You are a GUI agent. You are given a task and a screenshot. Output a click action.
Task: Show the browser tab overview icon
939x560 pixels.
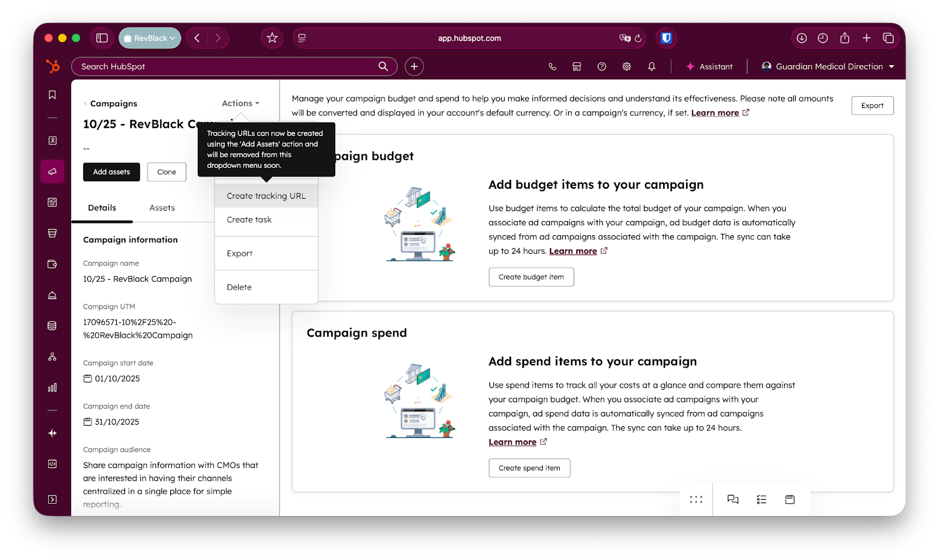pos(889,38)
